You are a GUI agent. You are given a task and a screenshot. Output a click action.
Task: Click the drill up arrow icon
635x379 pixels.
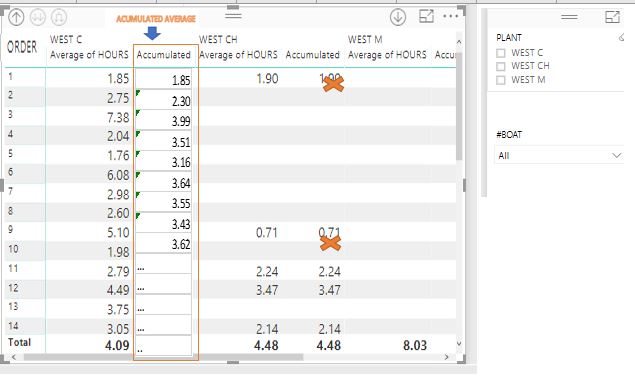16,17
